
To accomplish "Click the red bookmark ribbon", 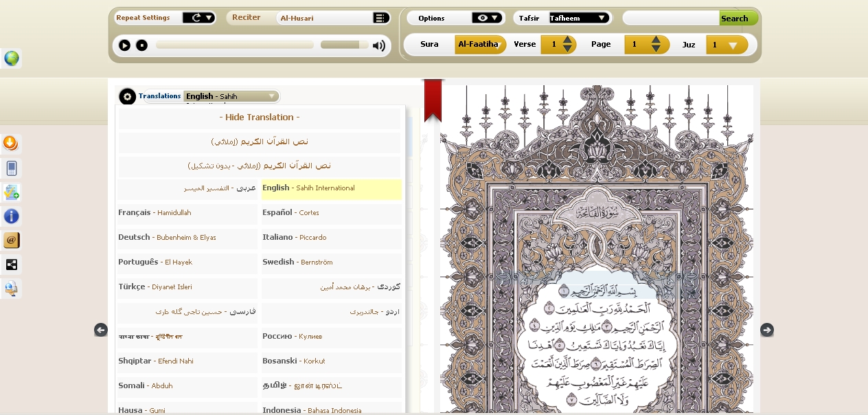I will pyautogui.click(x=433, y=100).
